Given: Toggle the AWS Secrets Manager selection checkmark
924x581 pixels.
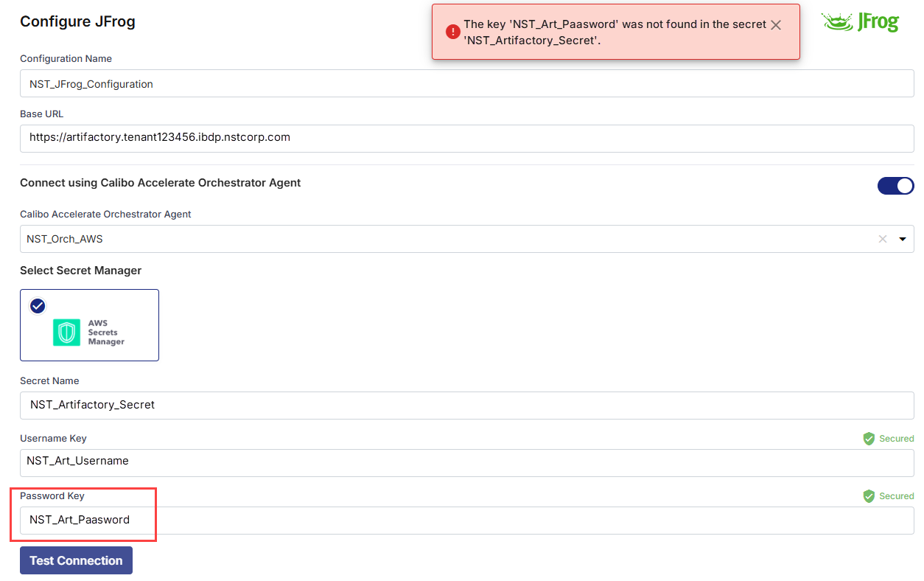Looking at the screenshot, I should tap(38, 306).
